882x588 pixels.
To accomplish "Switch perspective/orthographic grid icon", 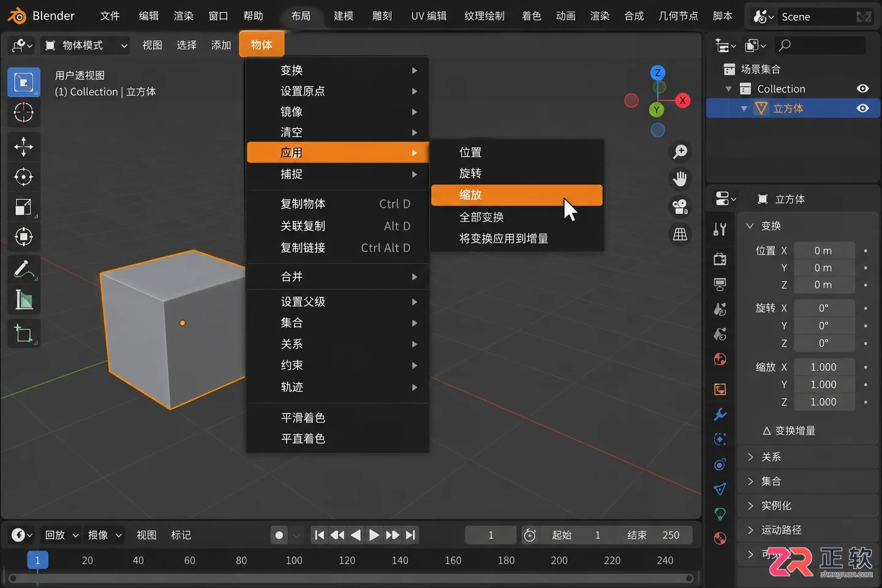I will tap(680, 235).
